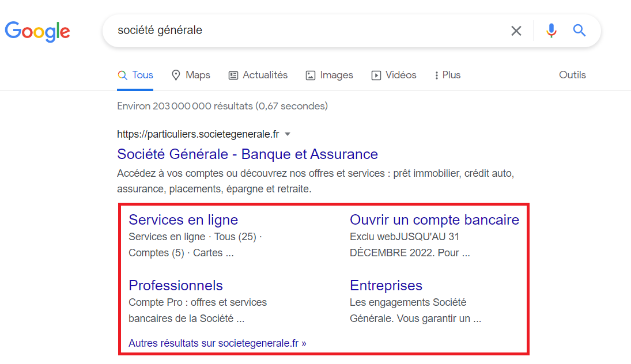Open the result options arrow next to the URL
Viewport: 631px width, 364px height.
tap(288, 134)
